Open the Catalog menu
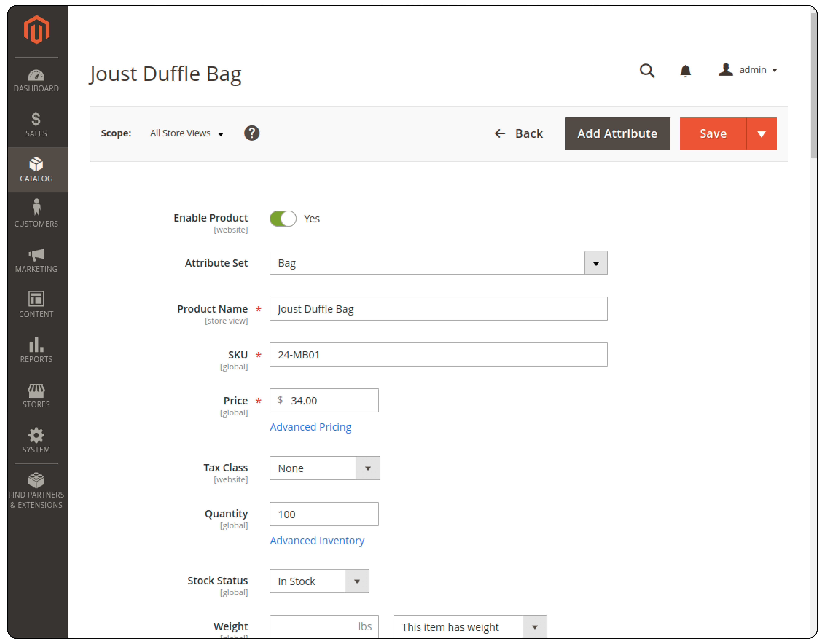Image resolution: width=825 pixels, height=644 pixels. coord(36,170)
